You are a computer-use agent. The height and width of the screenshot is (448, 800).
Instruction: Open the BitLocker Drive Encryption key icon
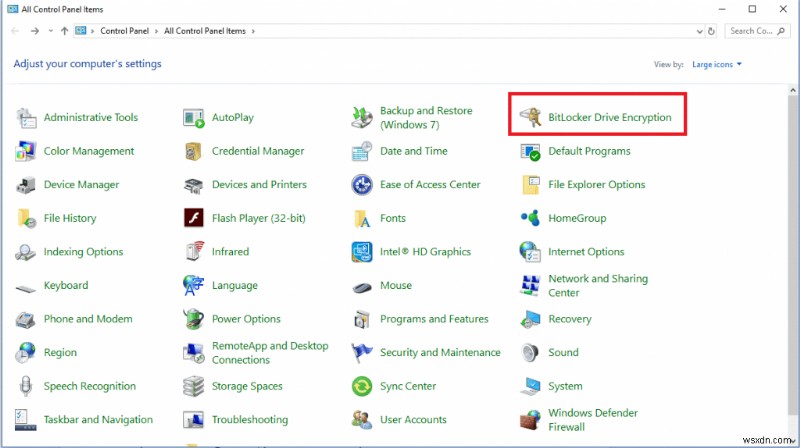(x=530, y=117)
